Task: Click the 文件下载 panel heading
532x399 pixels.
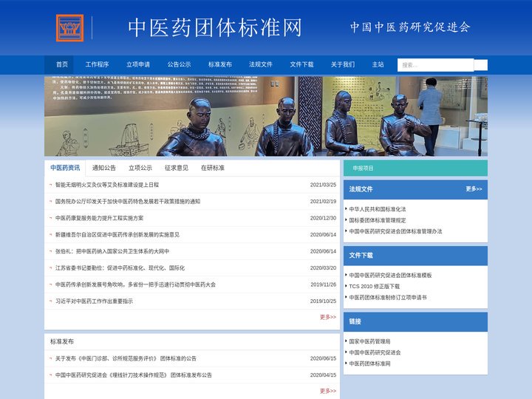Action: point(361,256)
